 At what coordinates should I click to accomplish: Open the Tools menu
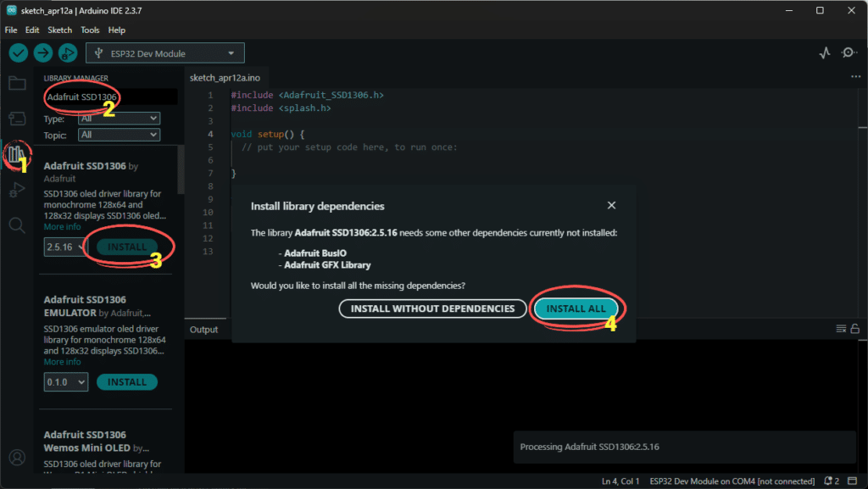pyautogui.click(x=90, y=30)
